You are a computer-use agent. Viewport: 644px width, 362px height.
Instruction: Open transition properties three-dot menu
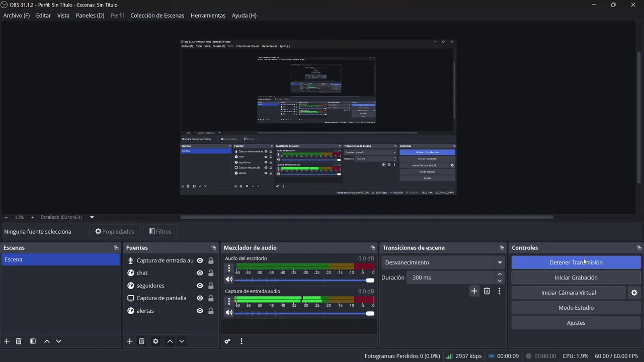[499, 291]
